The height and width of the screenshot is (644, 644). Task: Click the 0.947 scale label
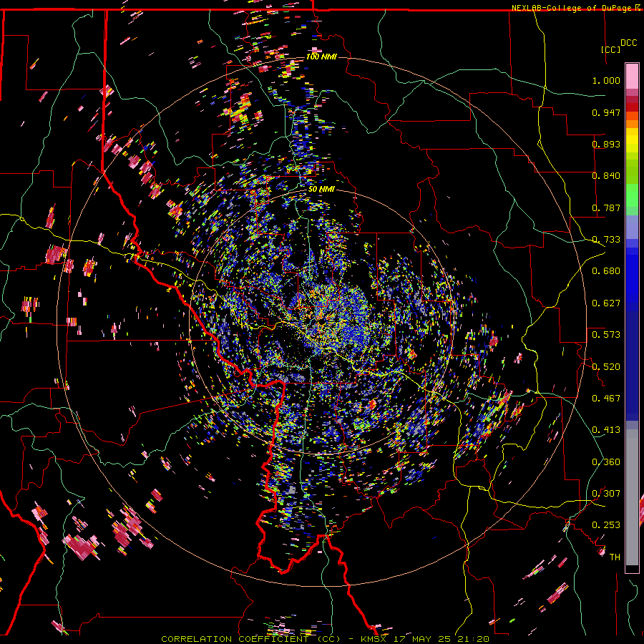coord(606,112)
